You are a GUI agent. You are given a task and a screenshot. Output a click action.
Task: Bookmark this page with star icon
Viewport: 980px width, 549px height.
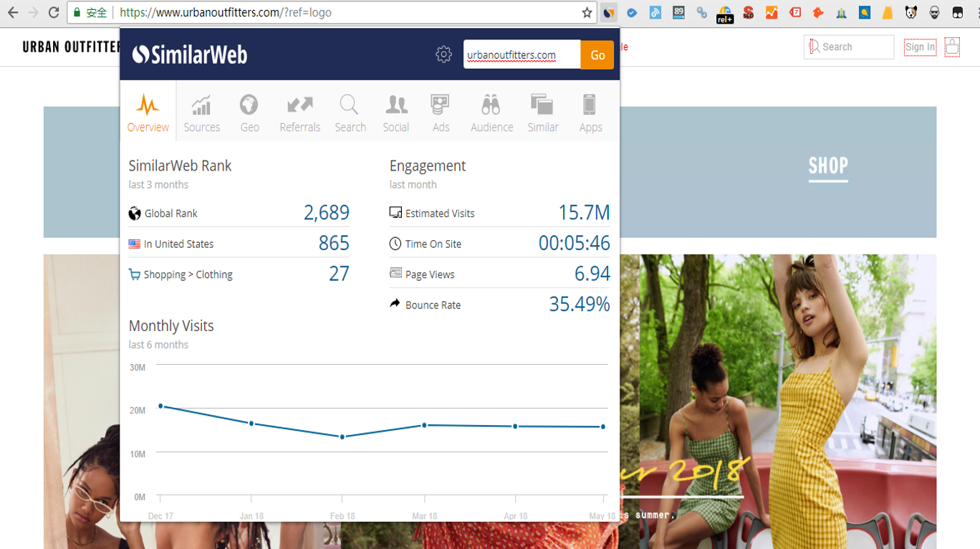point(587,13)
